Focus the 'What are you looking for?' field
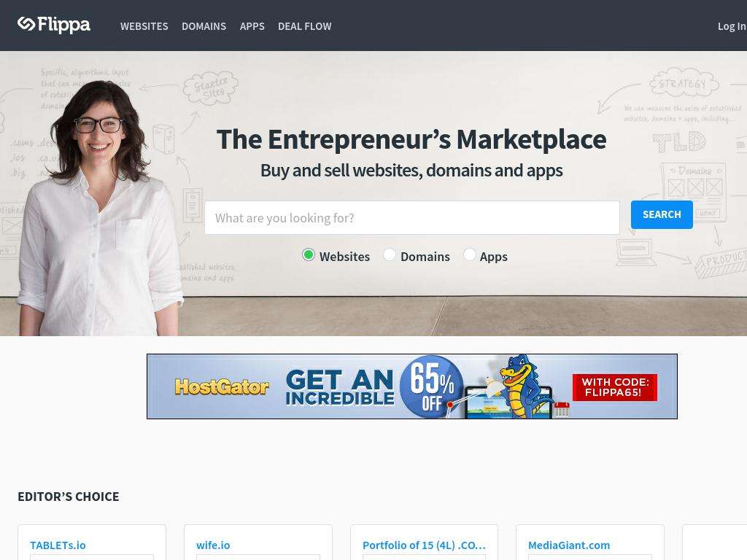Viewport: 747px width, 560px height. click(412, 217)
